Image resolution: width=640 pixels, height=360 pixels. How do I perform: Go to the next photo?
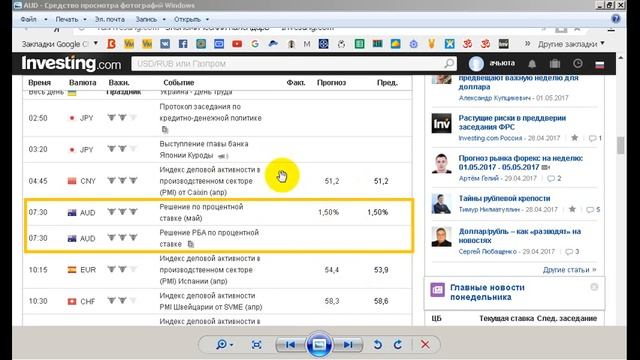tap(347, 345)
